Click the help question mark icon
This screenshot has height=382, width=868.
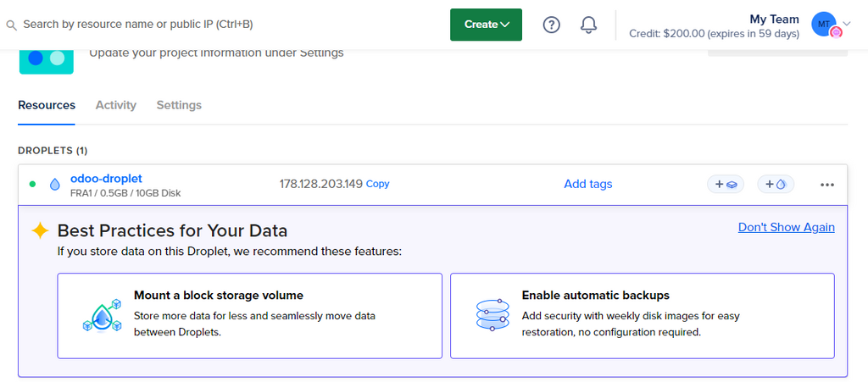tap(551, 25)
